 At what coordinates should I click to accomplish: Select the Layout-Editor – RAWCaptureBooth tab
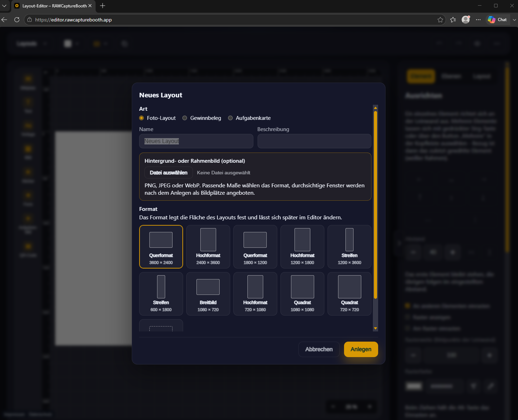pyautogui.click(x=53, y=6)
